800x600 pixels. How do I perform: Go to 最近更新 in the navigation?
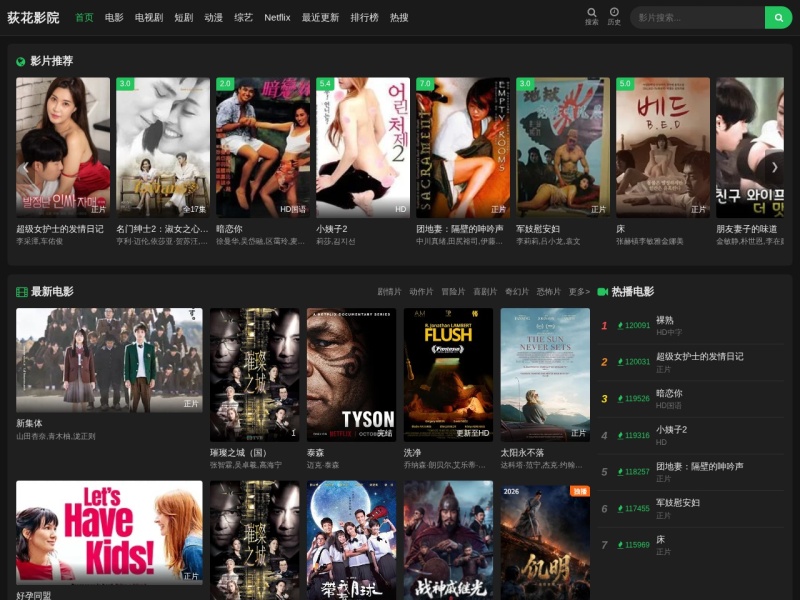pos(320,18)
